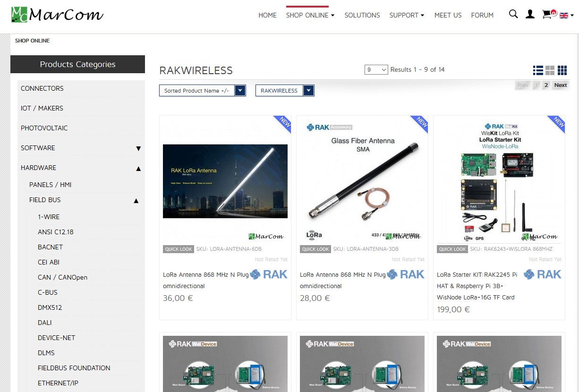Open the Sorted Product Name dropdown
Viewport: 579px width, 392px height.
click(x=203, y=91)
